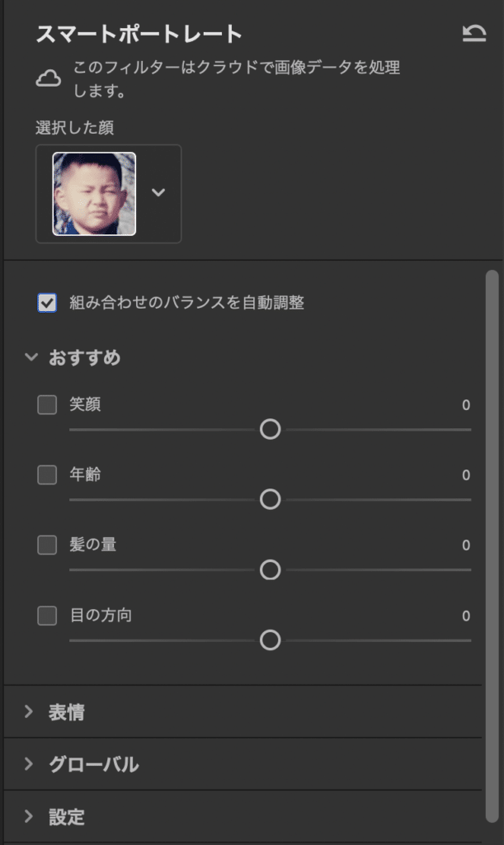The height and width of the screenshot is (845, 504).
Task: Enable the 年齢 checkbox
Action: [47, 474]
